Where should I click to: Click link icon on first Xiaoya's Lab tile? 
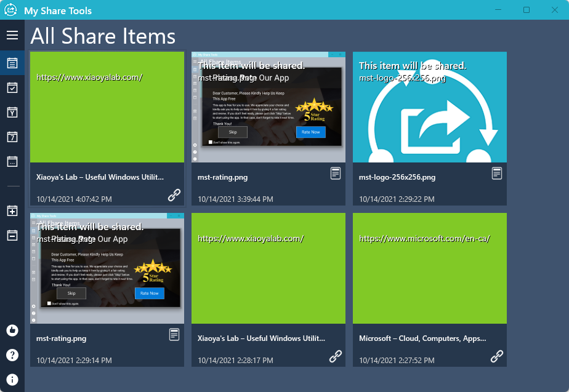click(174, 196)
